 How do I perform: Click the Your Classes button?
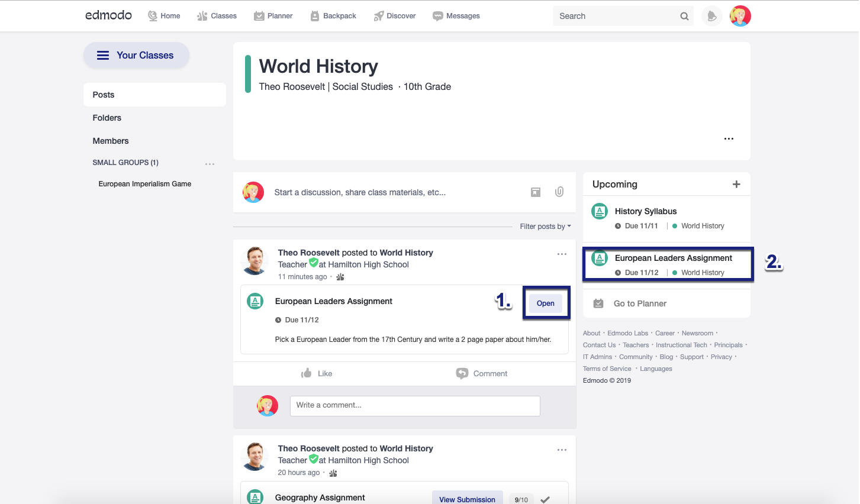pos(136,55)
